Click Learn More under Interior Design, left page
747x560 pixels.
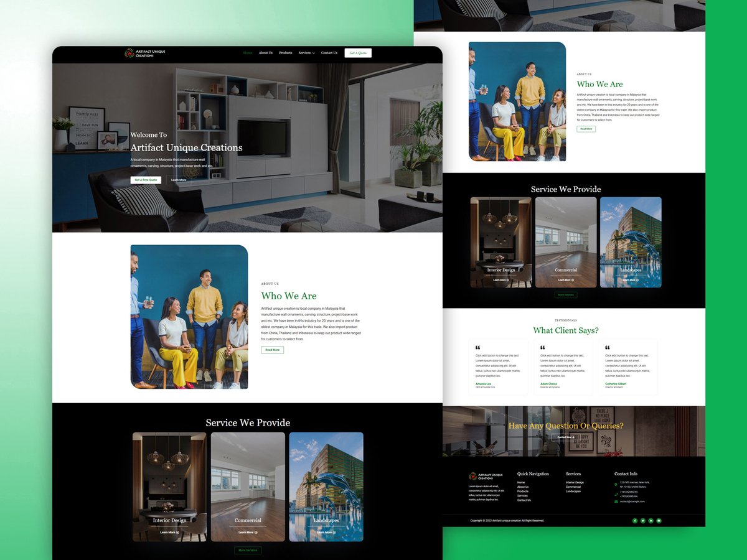coord(169,533)
